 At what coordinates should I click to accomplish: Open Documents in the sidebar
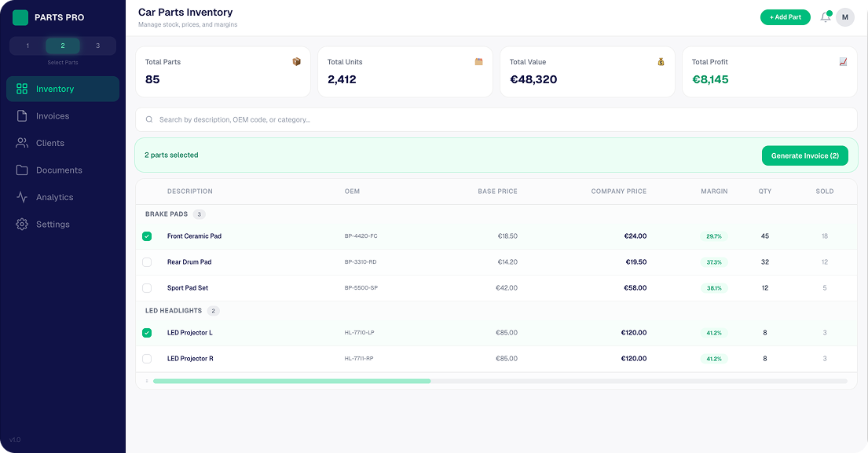[63, 170]
